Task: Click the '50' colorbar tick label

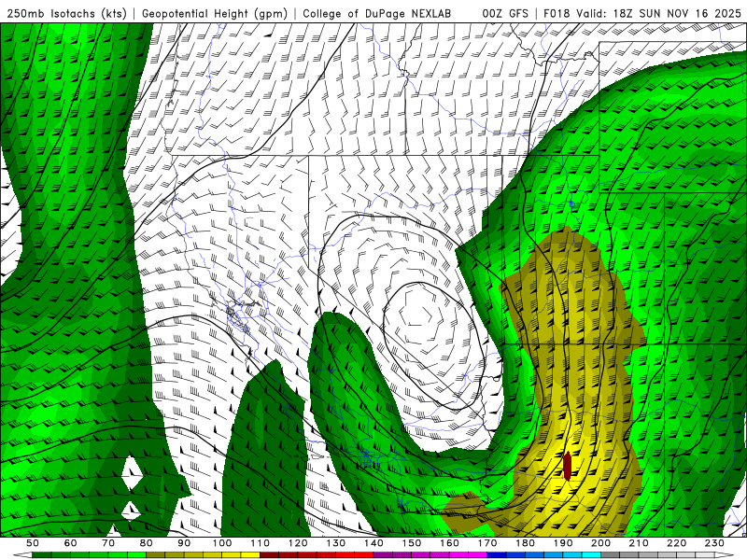Action: tap(33, 543)
